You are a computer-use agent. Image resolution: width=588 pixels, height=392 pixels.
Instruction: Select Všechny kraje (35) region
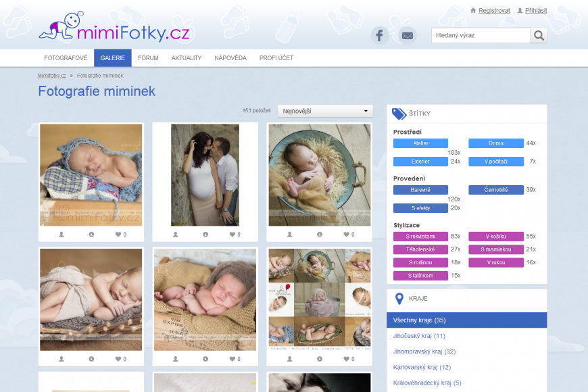[x=466, y=320]
